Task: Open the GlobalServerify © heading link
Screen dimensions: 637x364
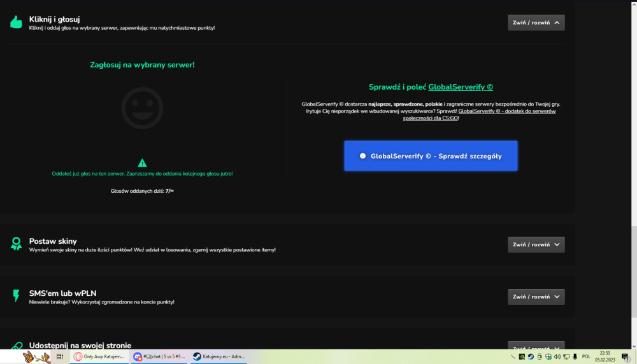Action: click(x=461, y=87)
